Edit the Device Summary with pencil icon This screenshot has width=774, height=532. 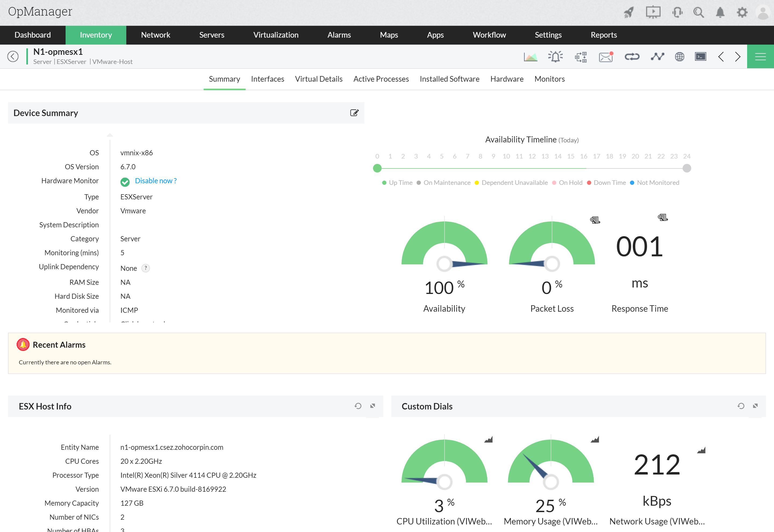(354, 113)
